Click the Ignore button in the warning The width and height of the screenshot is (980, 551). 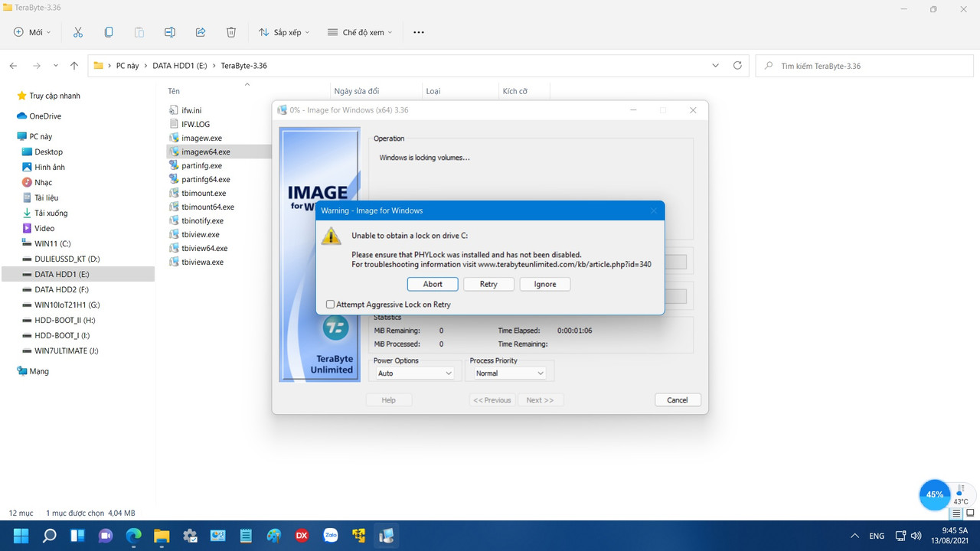(545, 284)
